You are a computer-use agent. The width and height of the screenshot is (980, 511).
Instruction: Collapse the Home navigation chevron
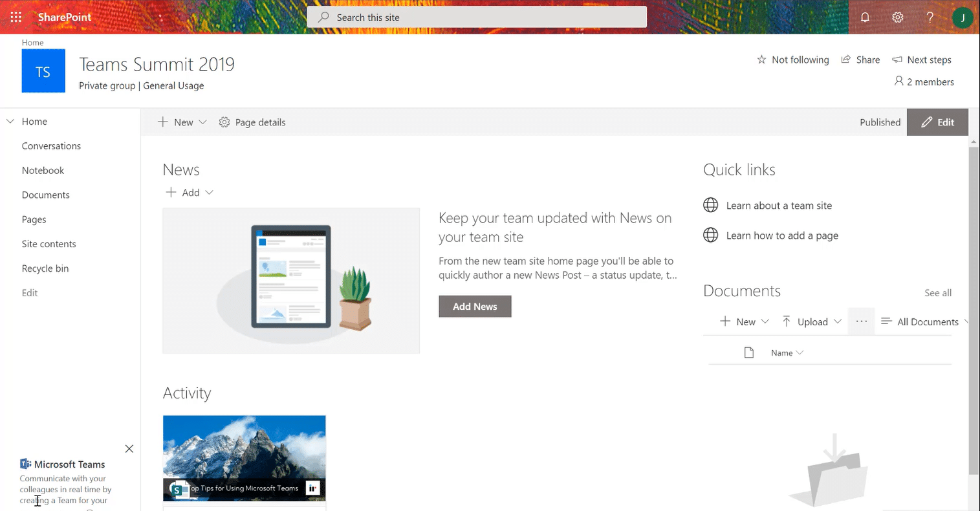(10, 121)
